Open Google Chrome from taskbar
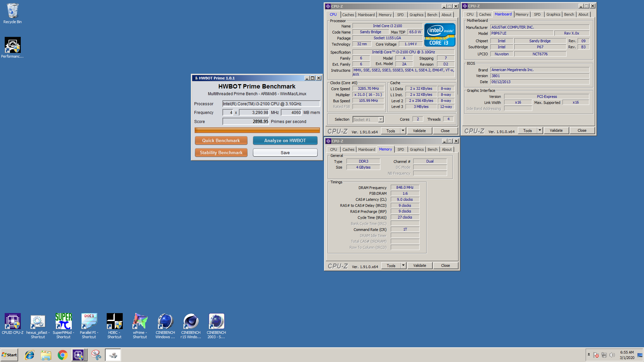 62,355
